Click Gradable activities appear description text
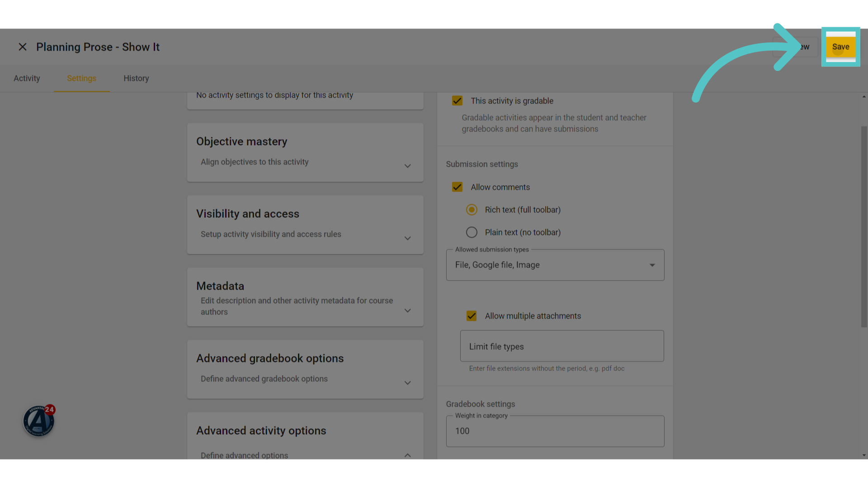868x488 pixels. tap(554, 123)
